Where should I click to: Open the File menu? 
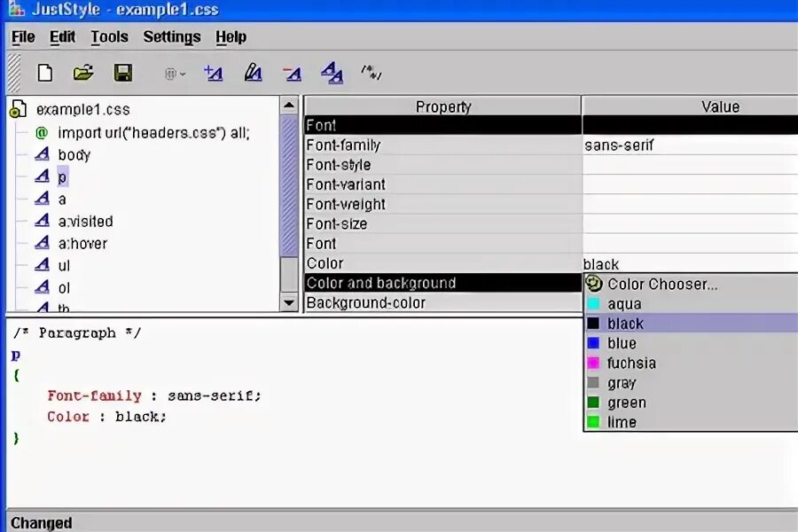(x=23, y=36)
